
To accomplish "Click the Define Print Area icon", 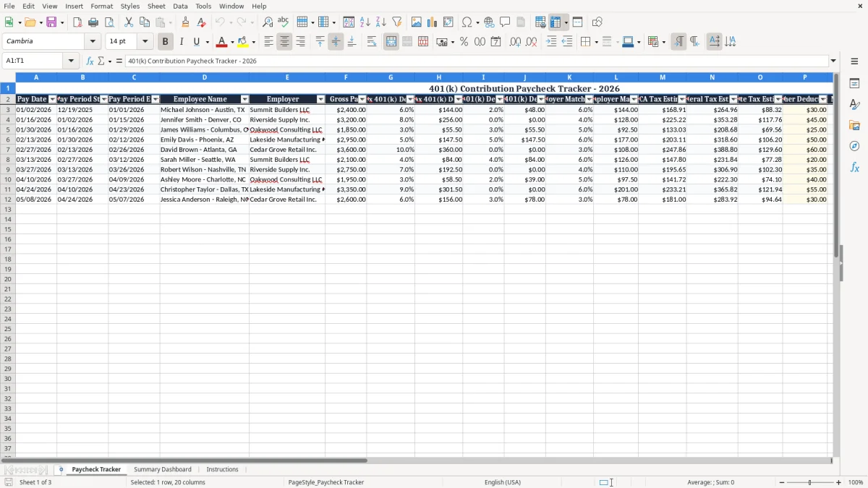I will pyautogui.click(x=540, y=22).
